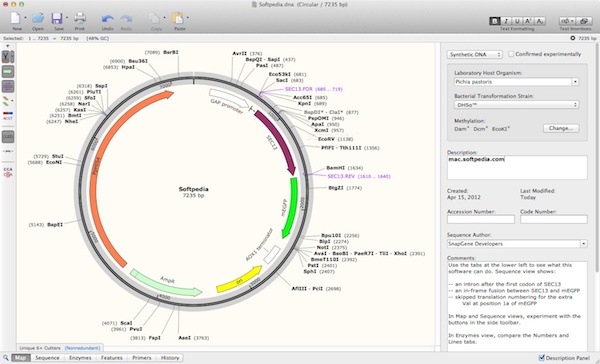Open the Copy button dropdown arrow
600x364 pixels.
click(x=165, y=18)
